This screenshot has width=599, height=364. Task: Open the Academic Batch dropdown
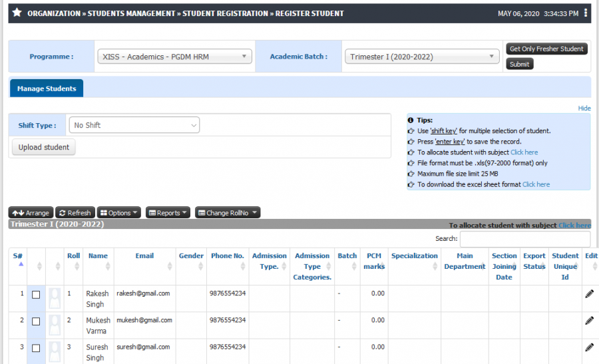click(x=422, y=57)
